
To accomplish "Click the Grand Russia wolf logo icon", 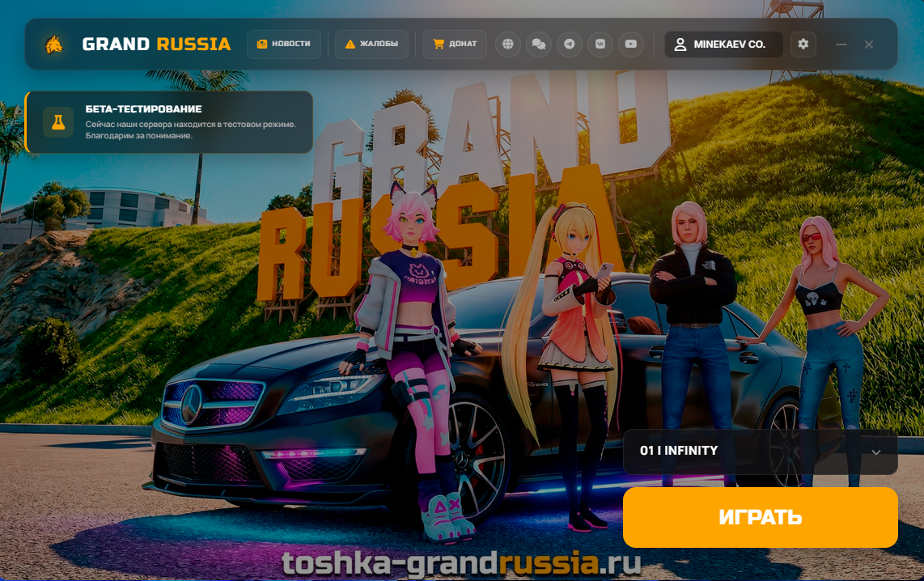I will coord(53,45).
